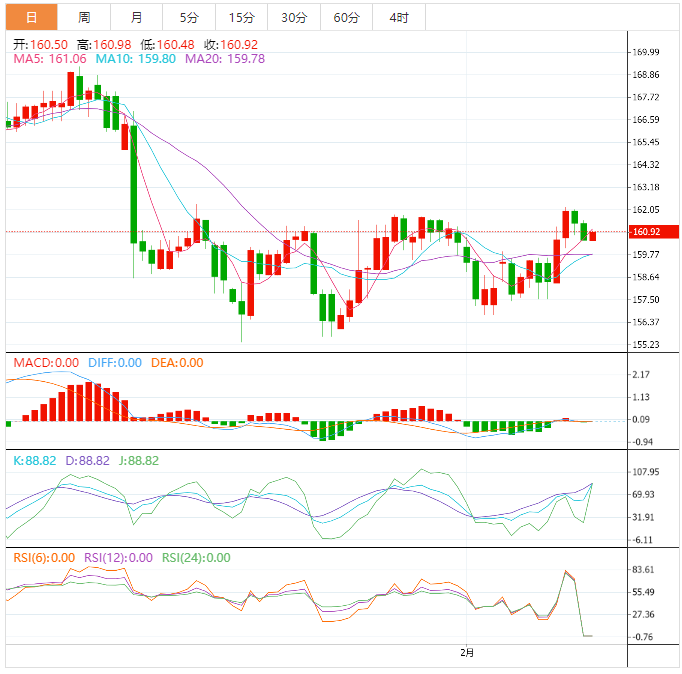682x674 pixels.
Task: Click the D:88.82 KDJ label
Action: 87,460
